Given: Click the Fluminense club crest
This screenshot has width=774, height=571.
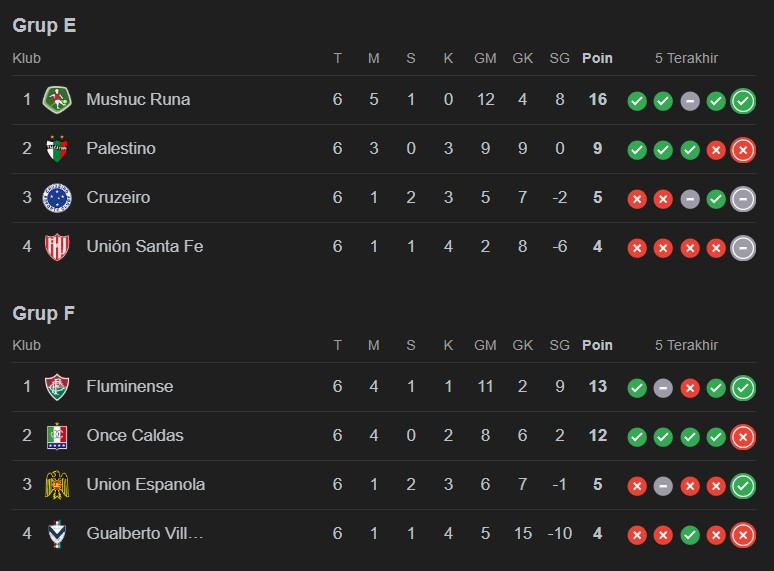Looking at the screenshot, I should pos(57,387).
